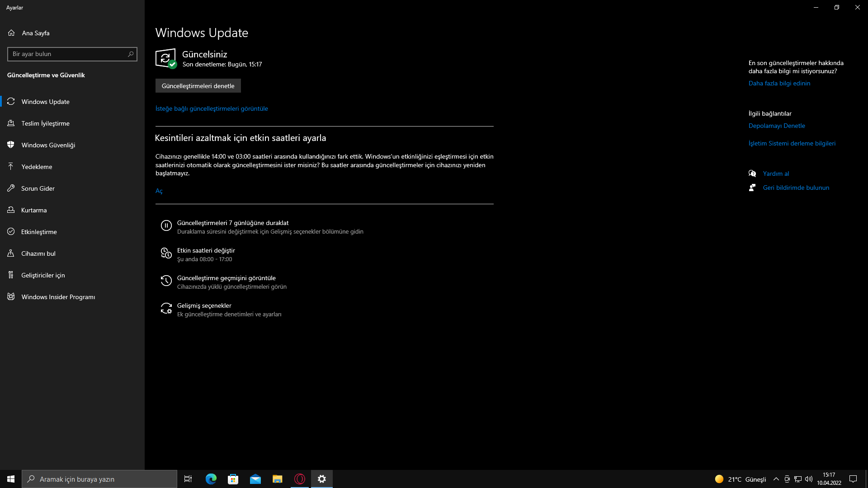The height and width of the screenshot is (488, 868).
Task: Open the Teslim İyileştirme sidebar section
Action: [x=45, y=123]
